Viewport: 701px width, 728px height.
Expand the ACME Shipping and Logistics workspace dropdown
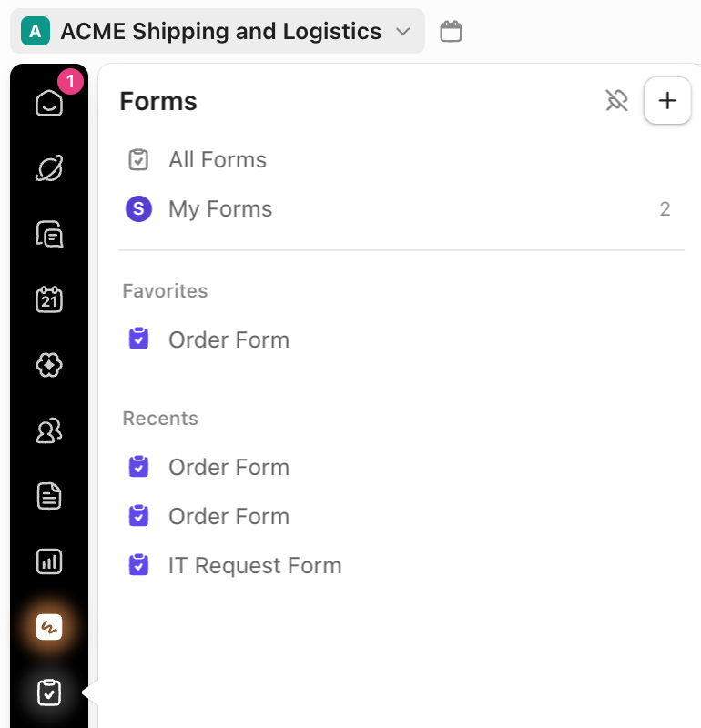403,31
